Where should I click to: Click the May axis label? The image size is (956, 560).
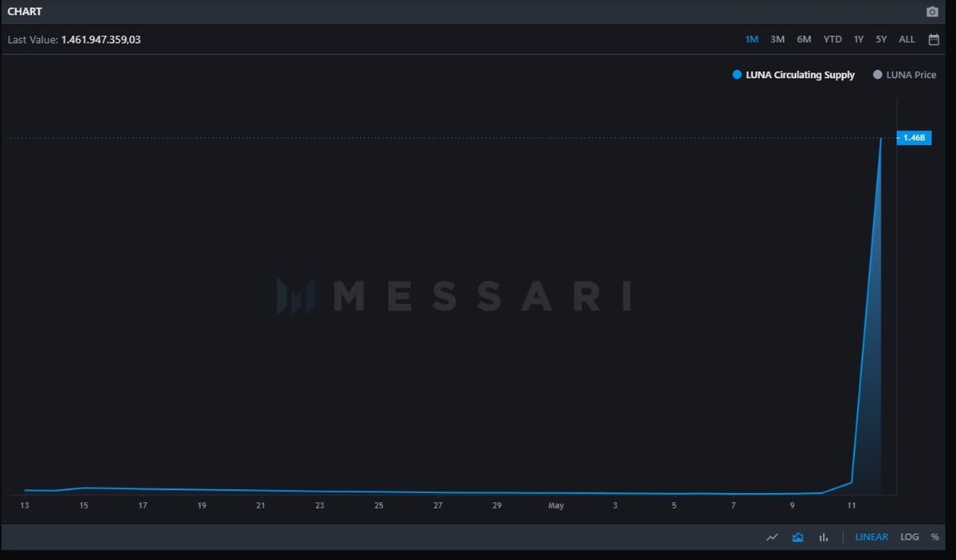[556, 506]
